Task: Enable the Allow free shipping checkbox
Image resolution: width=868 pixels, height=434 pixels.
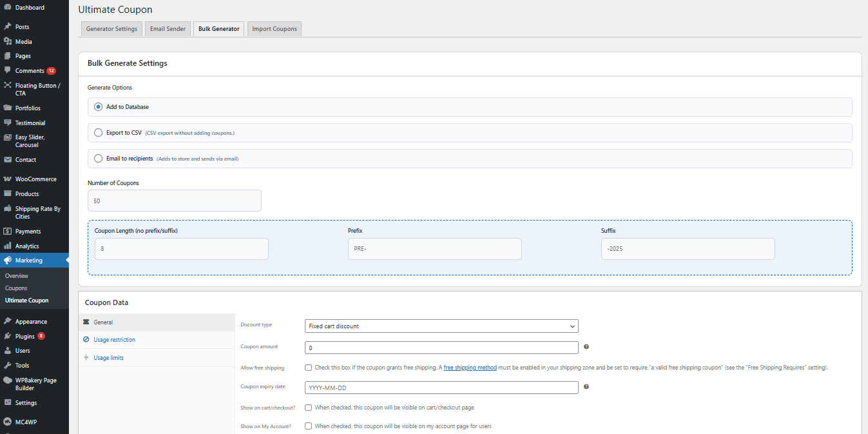Action: click(x=309, y=368)
